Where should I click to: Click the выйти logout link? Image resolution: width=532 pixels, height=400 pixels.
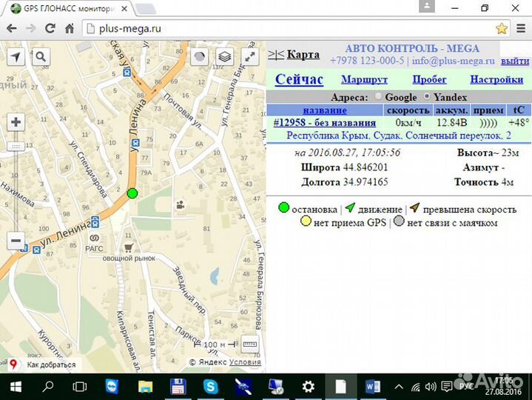coord(515,61)
